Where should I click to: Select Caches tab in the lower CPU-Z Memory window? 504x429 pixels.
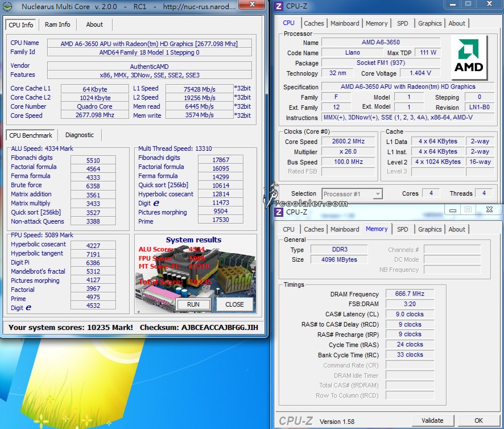tap(313, 229)
